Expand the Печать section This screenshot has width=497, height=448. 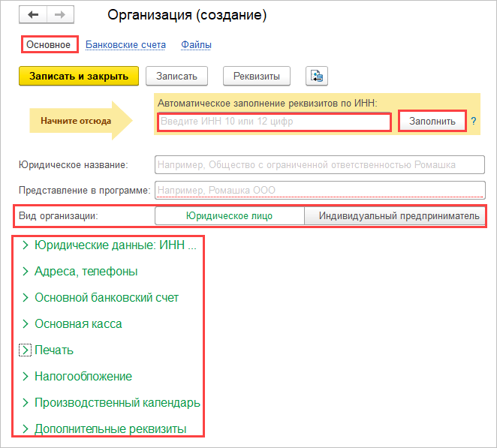coord(47,350)
